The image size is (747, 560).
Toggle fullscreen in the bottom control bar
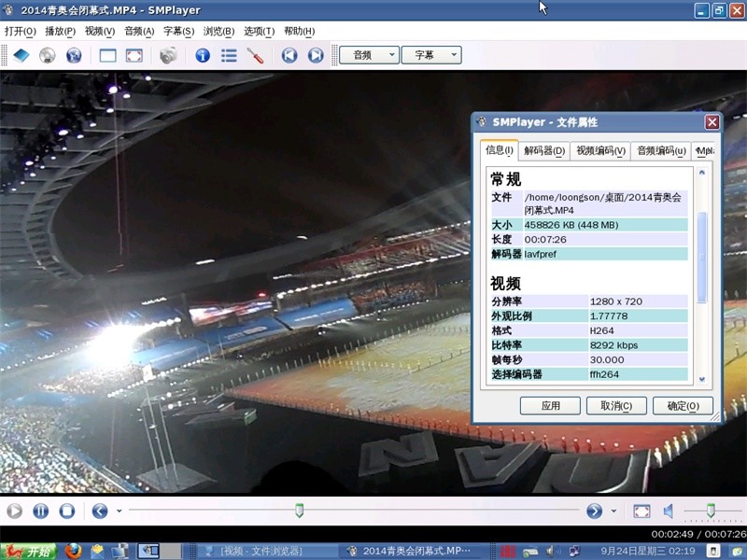pyautogui.click(x=641, y=511)
